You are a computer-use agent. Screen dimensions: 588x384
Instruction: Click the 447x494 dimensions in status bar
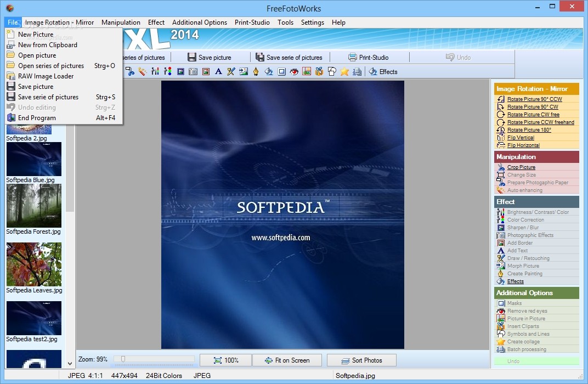(x=124, y=376)
